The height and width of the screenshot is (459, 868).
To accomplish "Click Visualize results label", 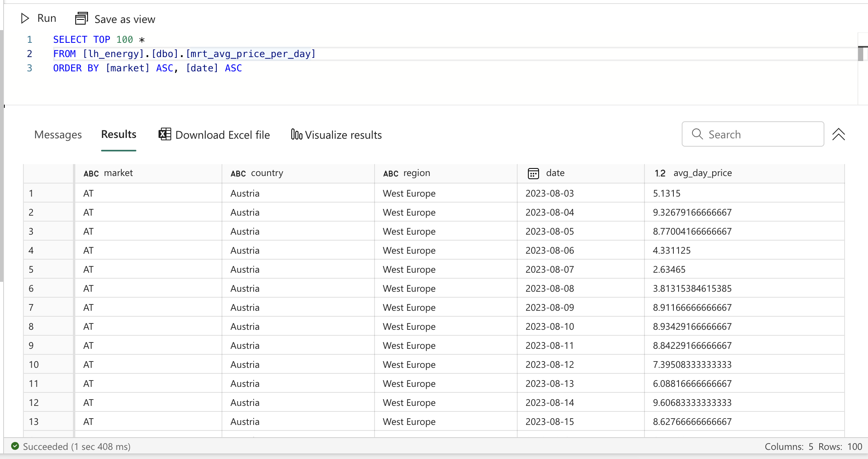I will point(343,135).
